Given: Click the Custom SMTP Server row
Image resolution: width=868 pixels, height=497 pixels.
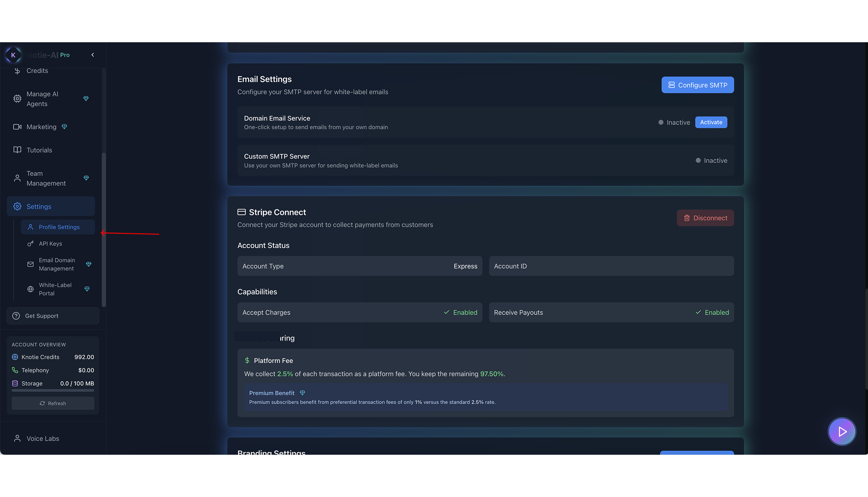Looking at the screenshot, I should pyautogui.click(x=486, y=161).
